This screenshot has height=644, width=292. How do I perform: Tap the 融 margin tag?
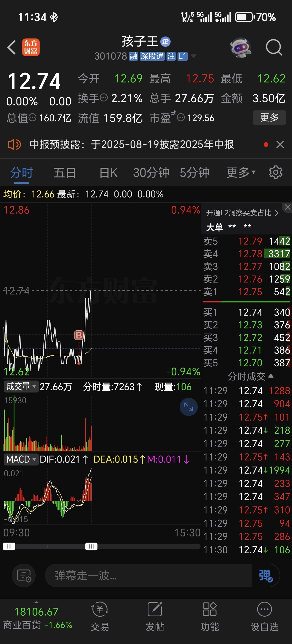(133, 56)
